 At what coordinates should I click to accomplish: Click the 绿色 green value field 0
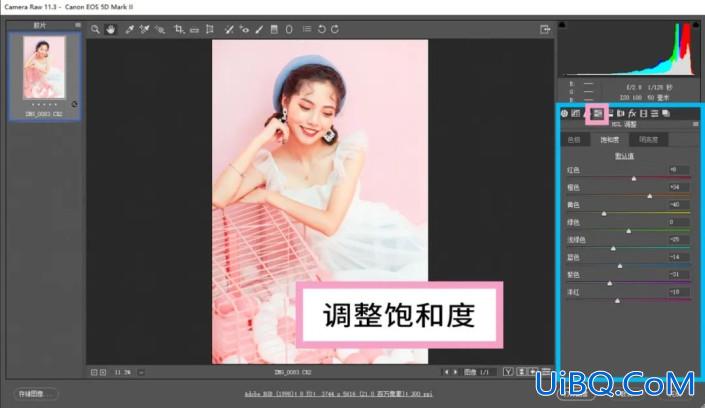pyautogui.click(x=678, y=222)
